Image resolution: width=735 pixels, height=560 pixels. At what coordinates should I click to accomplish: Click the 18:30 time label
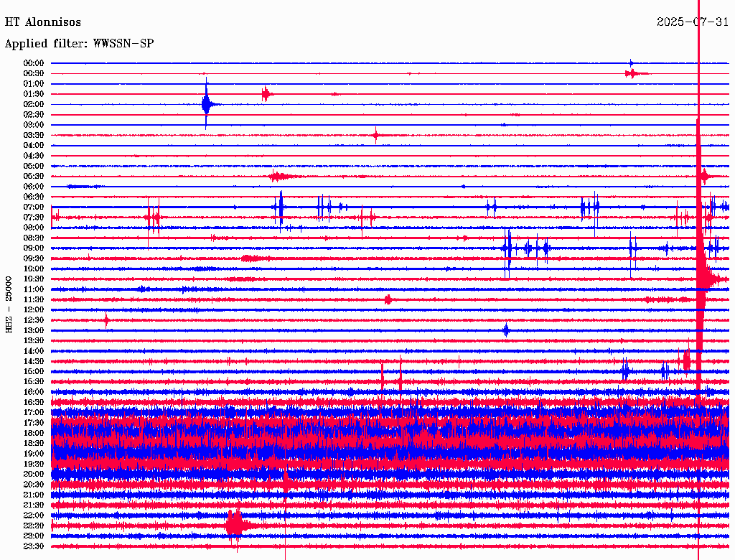click(34, 443)
